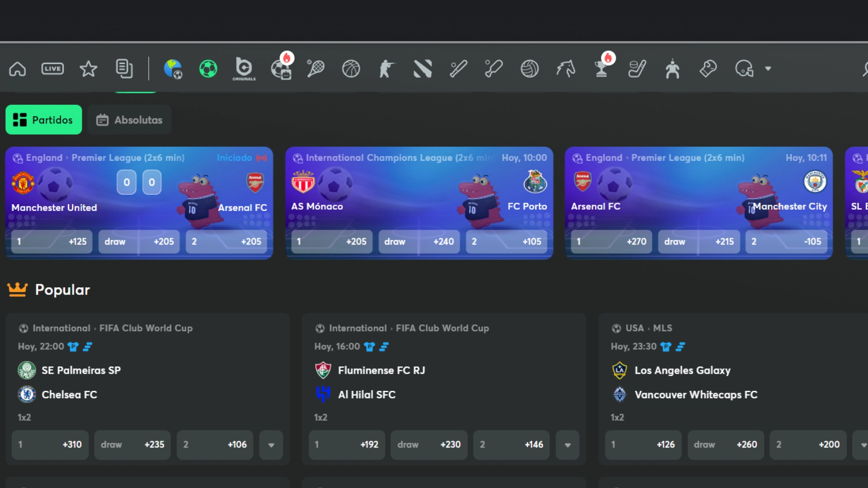This screenshot has height=488, width=868.
Task: Select the Counter-Strike shooter icon
Action: [x=387, y=69]
